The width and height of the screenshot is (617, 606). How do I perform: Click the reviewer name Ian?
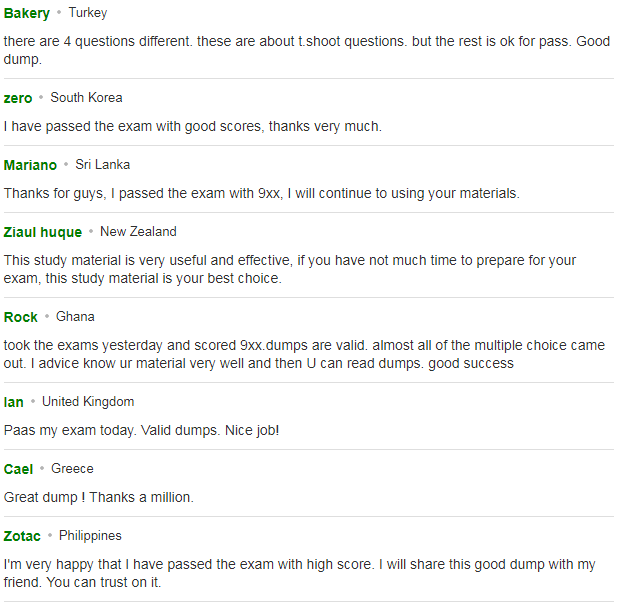[x=13, y=402]
